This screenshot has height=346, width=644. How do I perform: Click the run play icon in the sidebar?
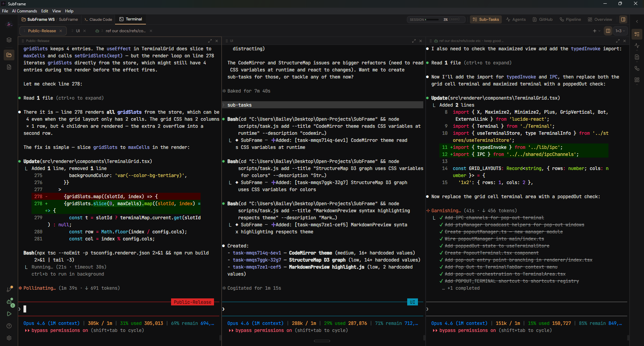click(x=9, y=314)
